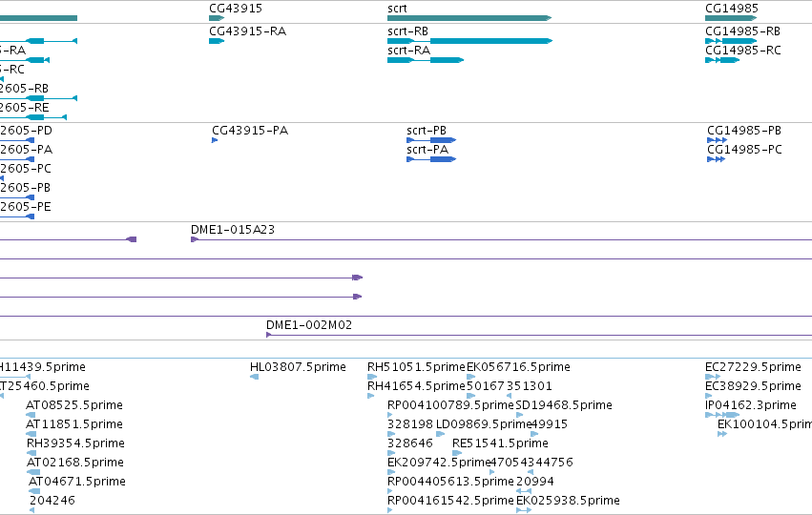The width and height of the screenshot is (812, 515).
Task: Open the CG14985-PB protein label
Action: 744,131
